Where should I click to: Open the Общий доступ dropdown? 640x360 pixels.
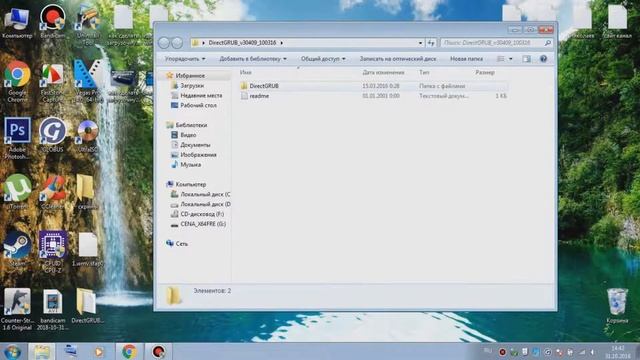click(323, 59)
